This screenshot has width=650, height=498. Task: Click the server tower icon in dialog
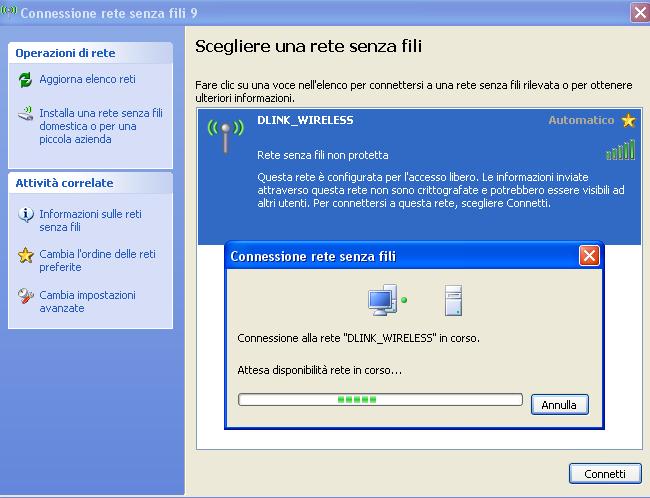pos(453,301)
